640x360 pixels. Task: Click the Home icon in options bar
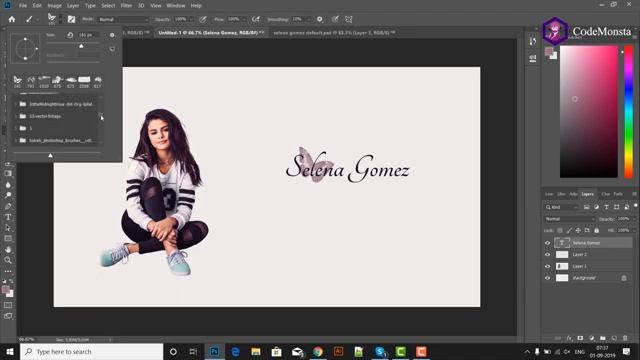point(12,19)
